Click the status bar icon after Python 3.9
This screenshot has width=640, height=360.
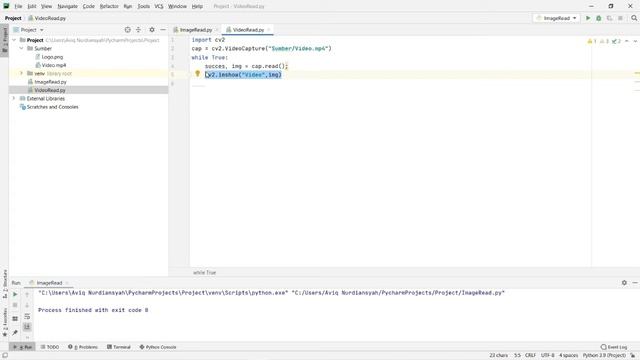click(633, 356)
